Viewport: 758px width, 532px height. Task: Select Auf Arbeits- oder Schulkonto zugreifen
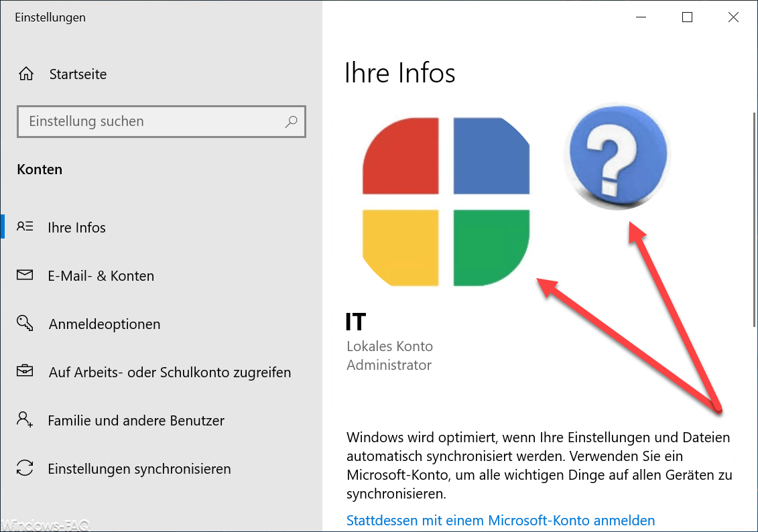170,372
